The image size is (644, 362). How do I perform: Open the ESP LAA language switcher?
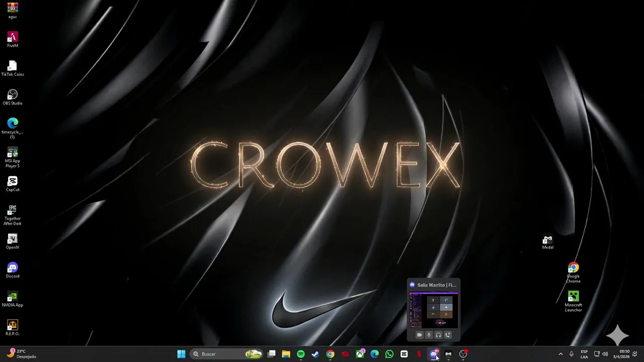(x=584, y=354)
